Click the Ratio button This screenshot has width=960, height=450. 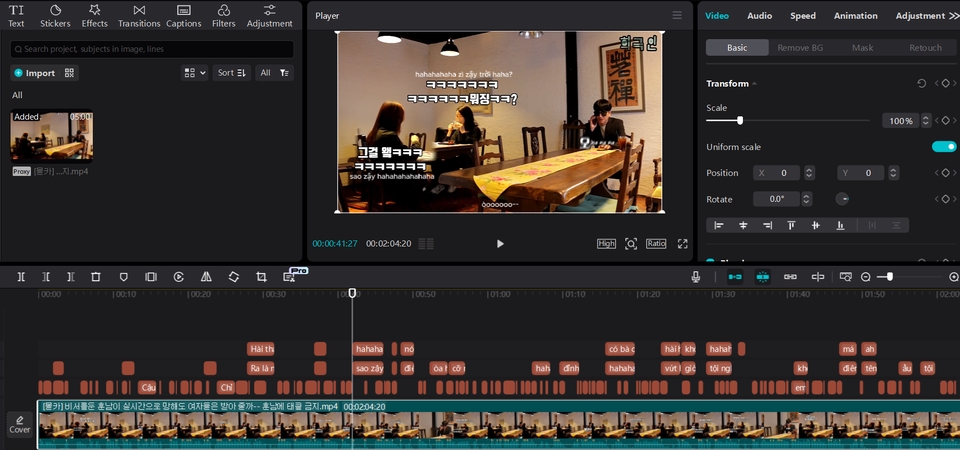click(656, 244)
